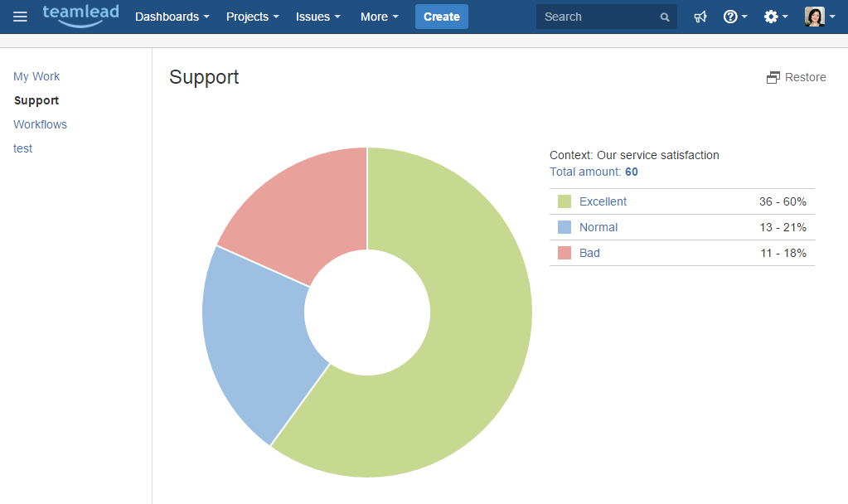Click the blue Normal color swatch
Viewport: 848px width, 504px height.
565,227
